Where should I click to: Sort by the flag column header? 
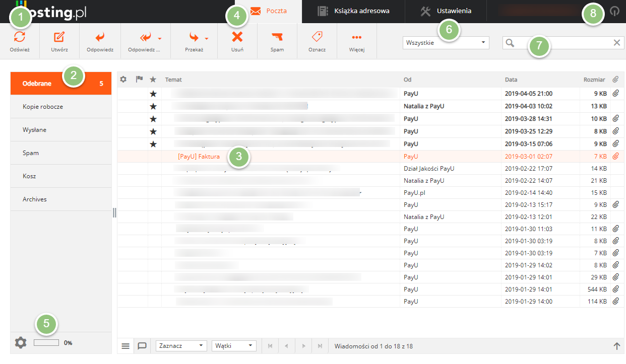(x=140, y=80)
